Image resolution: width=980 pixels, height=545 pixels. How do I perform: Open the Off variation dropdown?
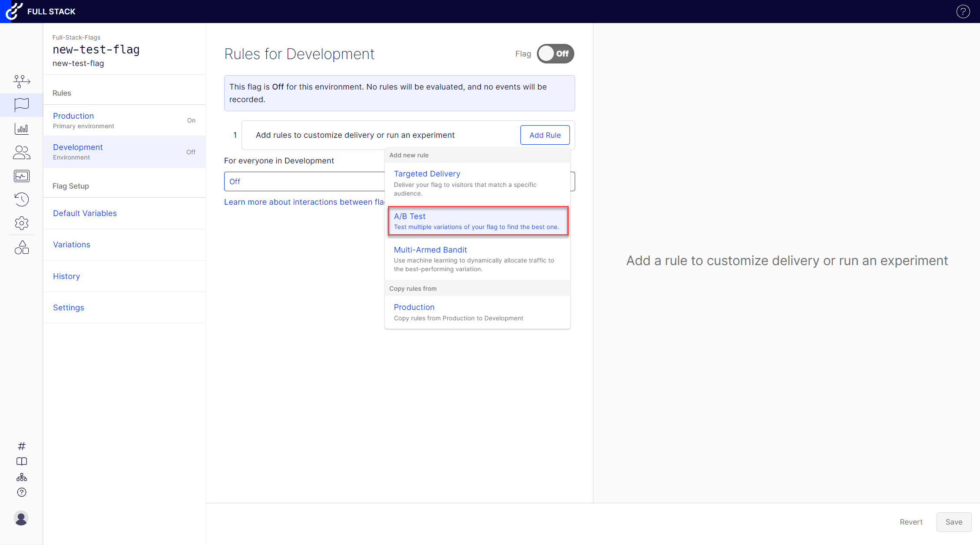(304, 182)
